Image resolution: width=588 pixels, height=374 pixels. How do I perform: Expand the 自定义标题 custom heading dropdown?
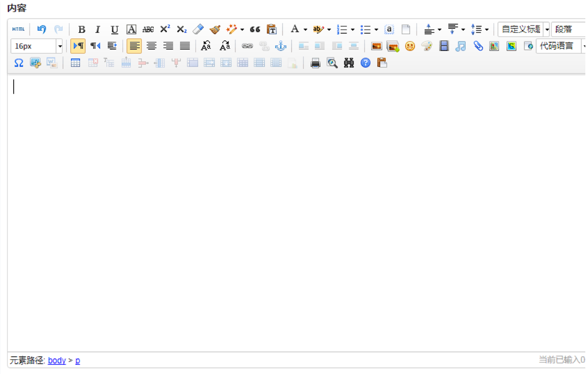tap(547, 29)
